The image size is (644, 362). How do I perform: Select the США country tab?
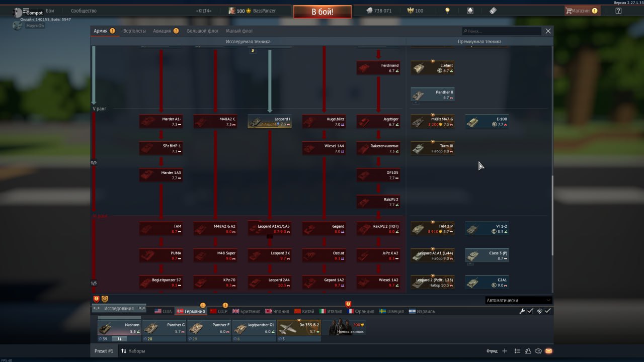point(163,311)
